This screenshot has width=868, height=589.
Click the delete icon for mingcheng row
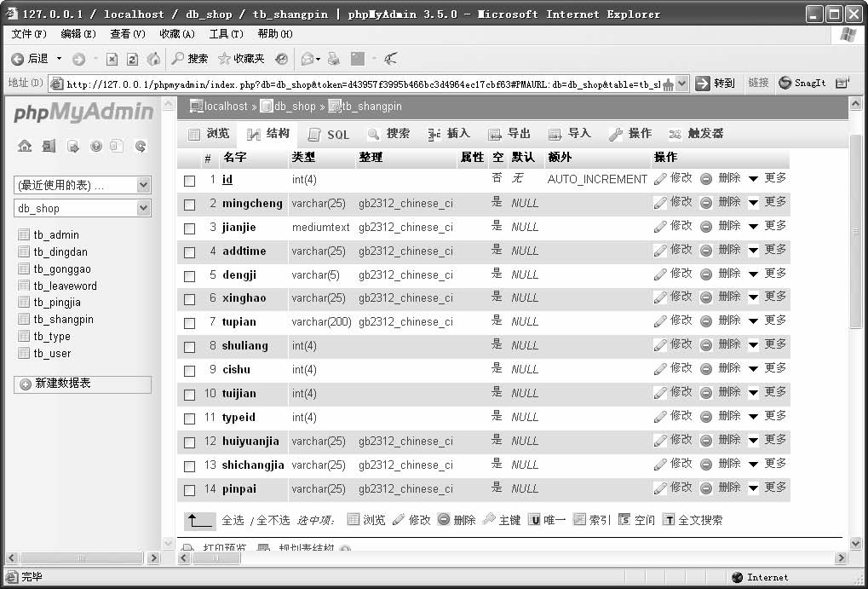coord(706,203)
